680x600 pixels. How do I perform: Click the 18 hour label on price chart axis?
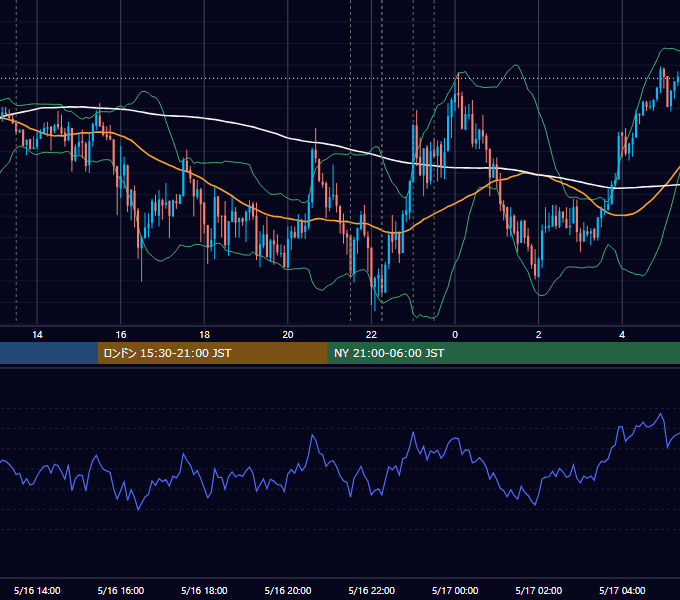pos(204,335)
